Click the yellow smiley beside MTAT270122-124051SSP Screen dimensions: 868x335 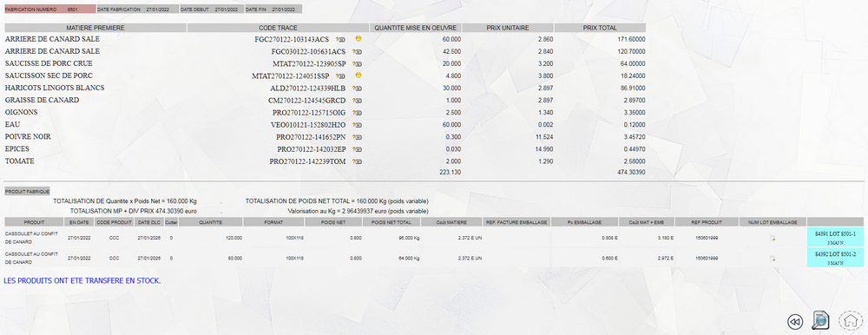point(358,76)
